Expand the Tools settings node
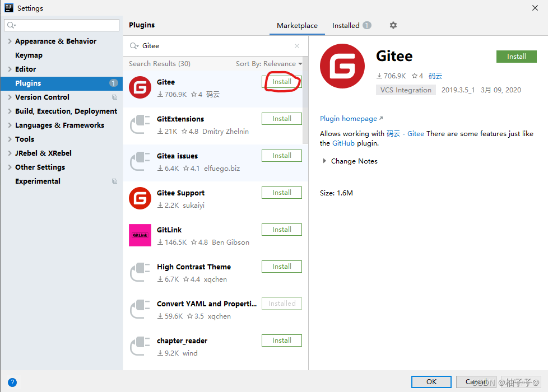The width and height of the screenshot is (548, 392). [10, 139]
